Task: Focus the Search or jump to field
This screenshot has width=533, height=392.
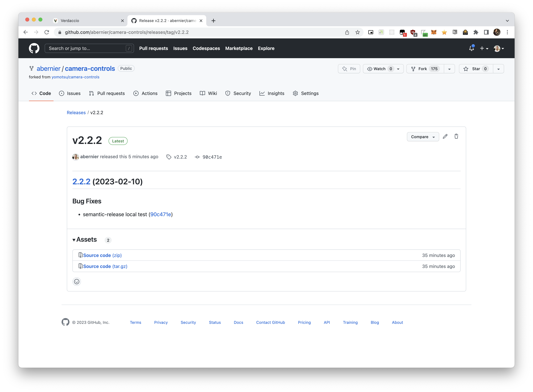Action: [x=89, y=48]
